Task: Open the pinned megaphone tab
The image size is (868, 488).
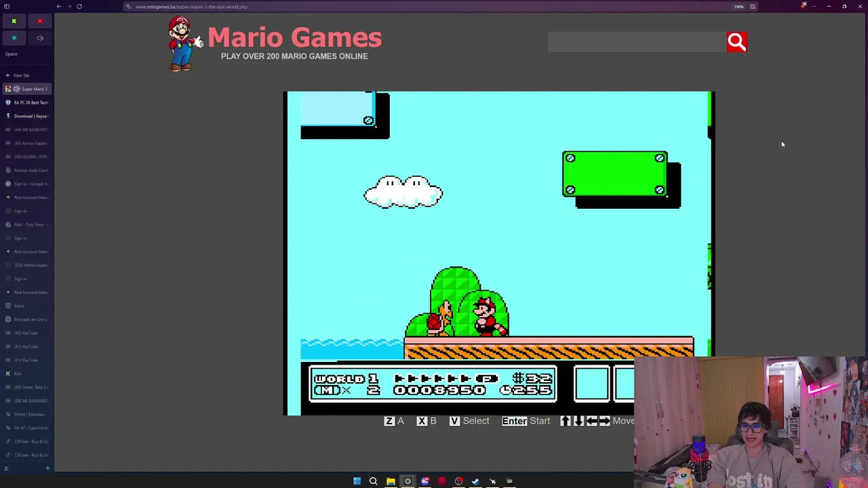Action: (40, 38)
